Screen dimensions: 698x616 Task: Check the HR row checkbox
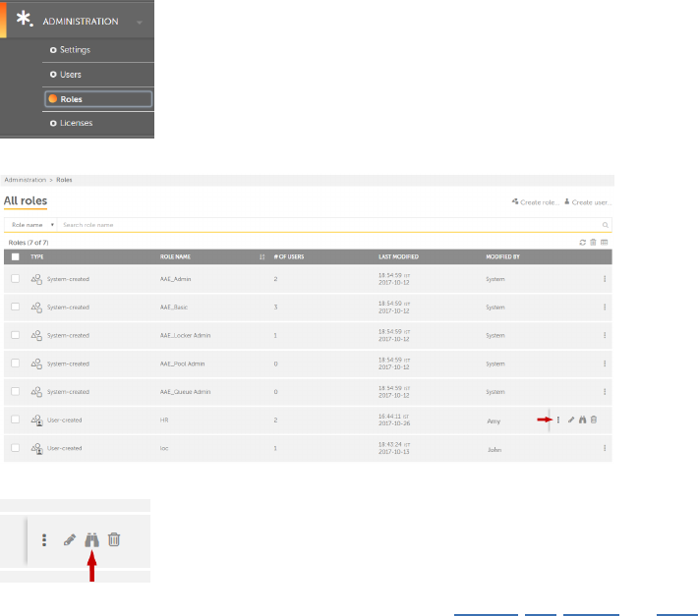(x=16, y=420)
